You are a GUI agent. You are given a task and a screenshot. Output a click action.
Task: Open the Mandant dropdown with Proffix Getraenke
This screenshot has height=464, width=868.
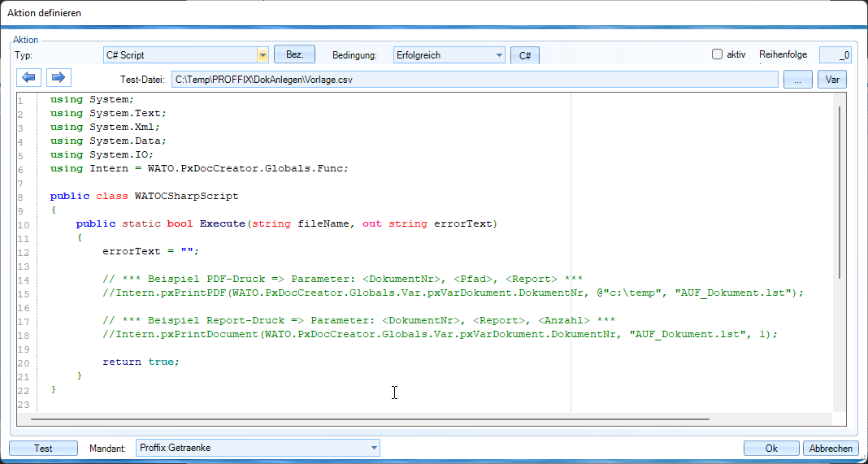point(373,448)
